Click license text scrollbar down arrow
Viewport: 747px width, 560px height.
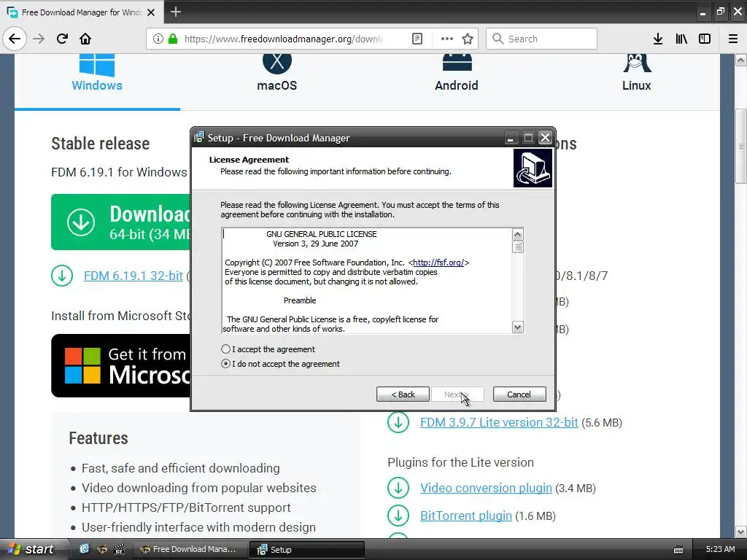point(518,327)
